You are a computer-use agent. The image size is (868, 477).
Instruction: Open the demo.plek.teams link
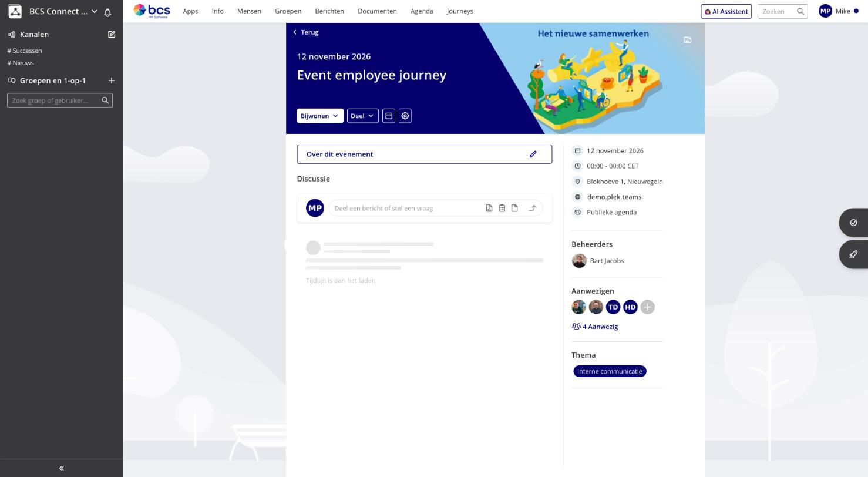[614, 197]
